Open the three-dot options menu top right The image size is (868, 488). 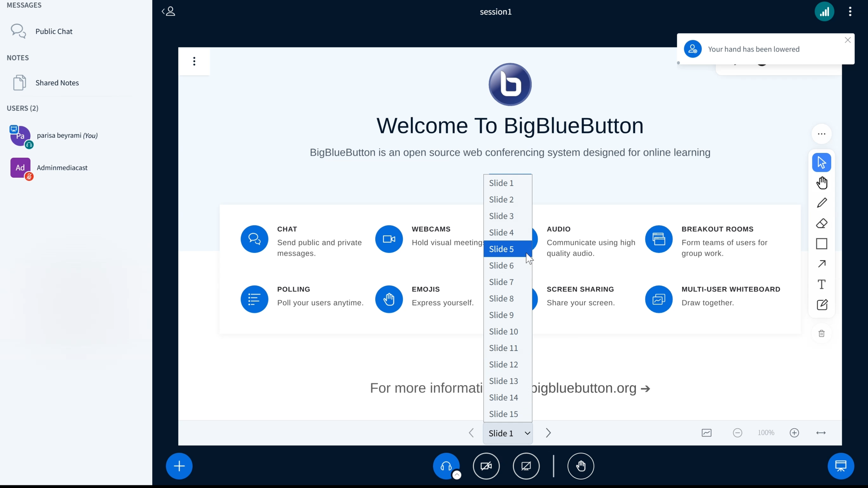(x=850, y=12)
